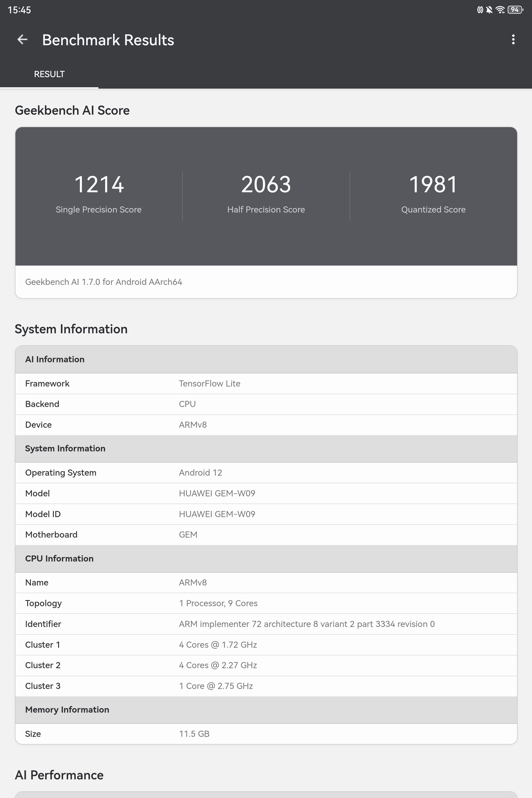This screenshot has width=532, height=798.
Task: Tap the 15:45 clock in status bar
Action: 19,10
